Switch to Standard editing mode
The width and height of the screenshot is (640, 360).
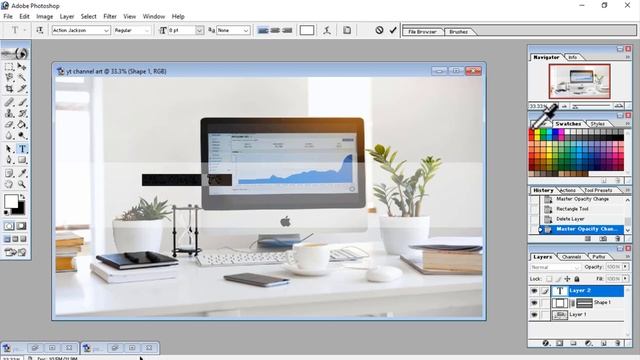tap(9, 226)
